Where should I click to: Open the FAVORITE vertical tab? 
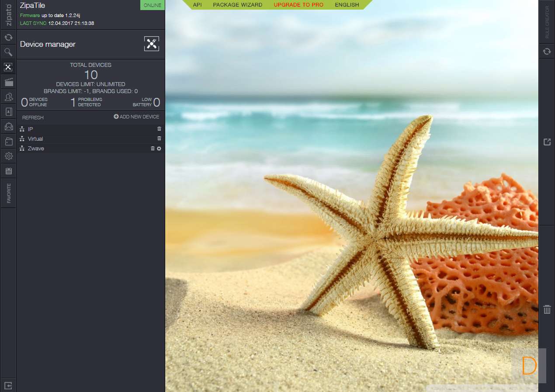coord(8,193)
